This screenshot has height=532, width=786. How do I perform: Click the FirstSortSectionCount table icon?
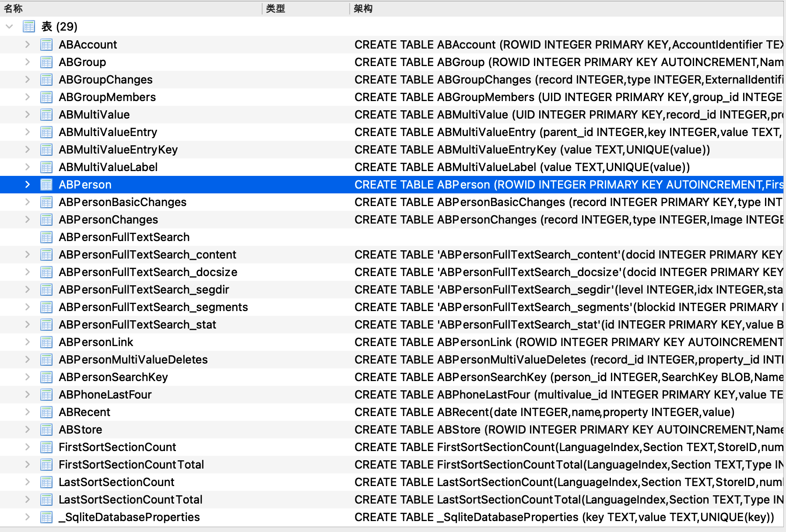[46, 447]
